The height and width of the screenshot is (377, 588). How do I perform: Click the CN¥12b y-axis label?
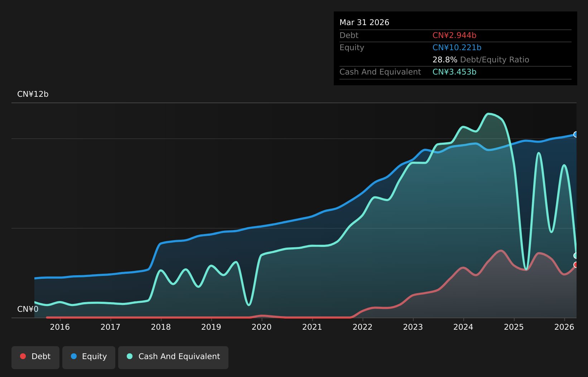pyautogui.click(x=33, y=94)
